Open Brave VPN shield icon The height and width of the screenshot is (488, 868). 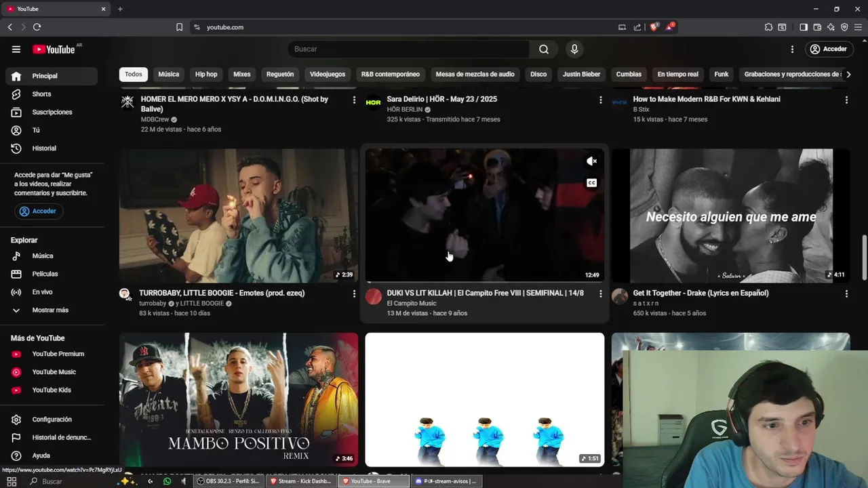(844, 27)
